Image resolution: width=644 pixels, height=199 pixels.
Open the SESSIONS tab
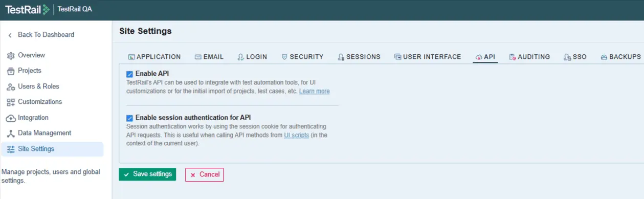359,57
